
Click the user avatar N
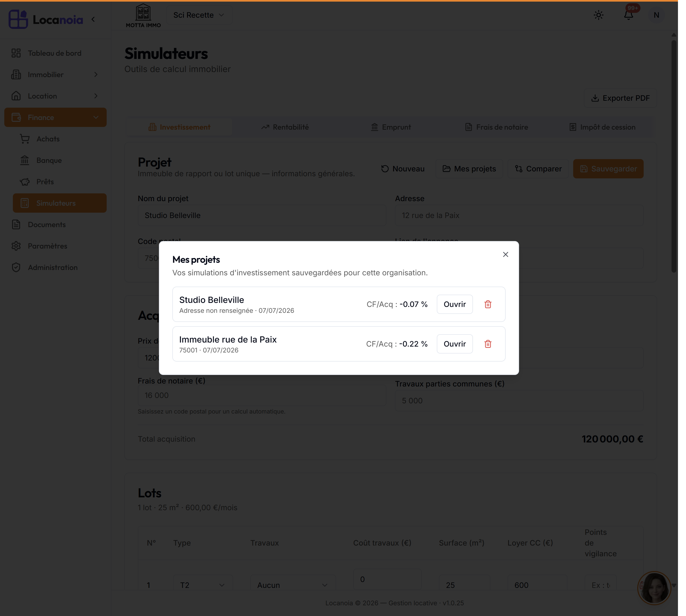tap(656, 15)
